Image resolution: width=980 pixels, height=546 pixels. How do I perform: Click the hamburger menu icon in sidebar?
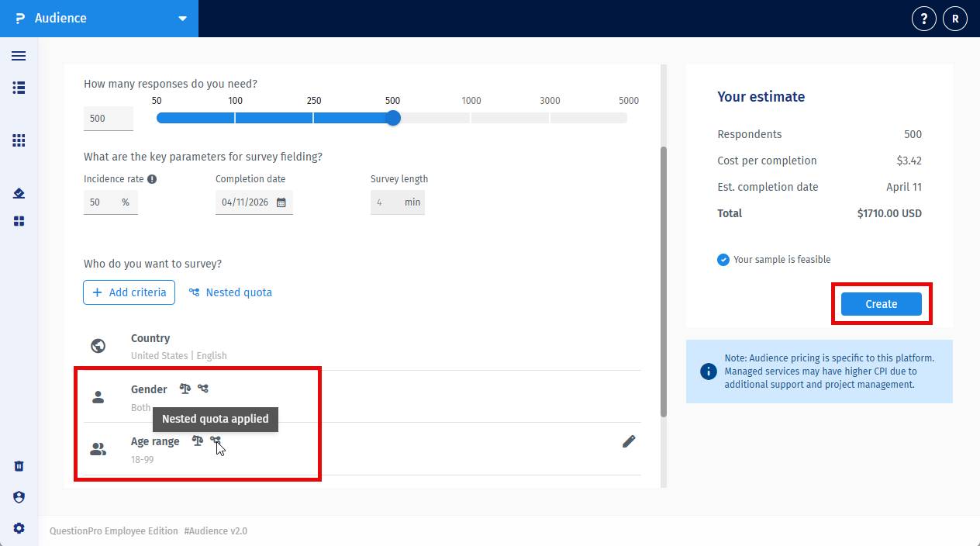point(19,56)
